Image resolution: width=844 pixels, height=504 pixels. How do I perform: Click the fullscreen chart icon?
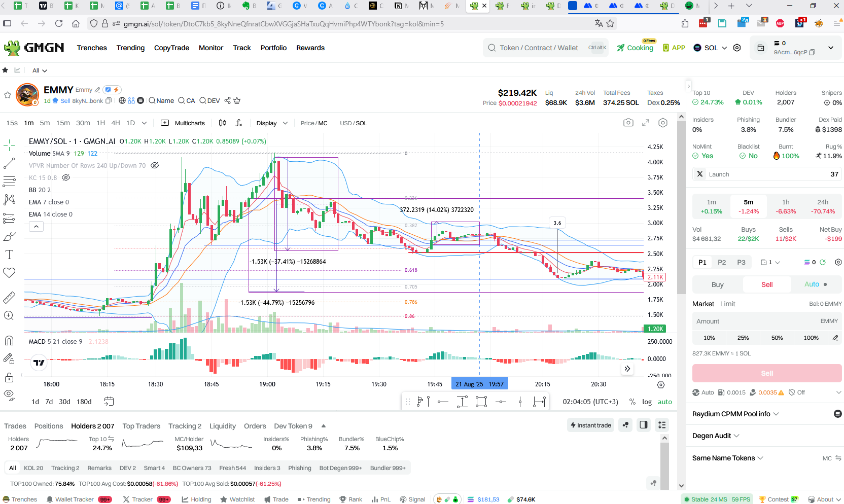646,123
